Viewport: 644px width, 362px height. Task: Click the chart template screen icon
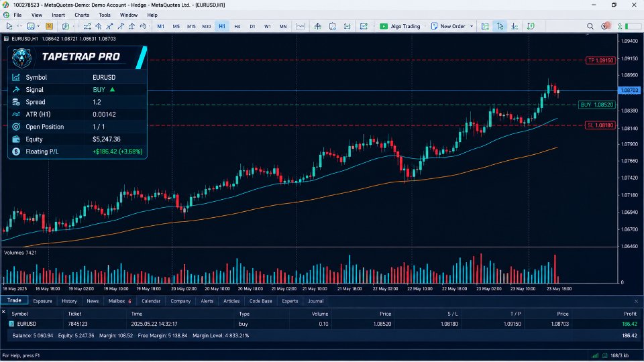click(x=30, y=26)
